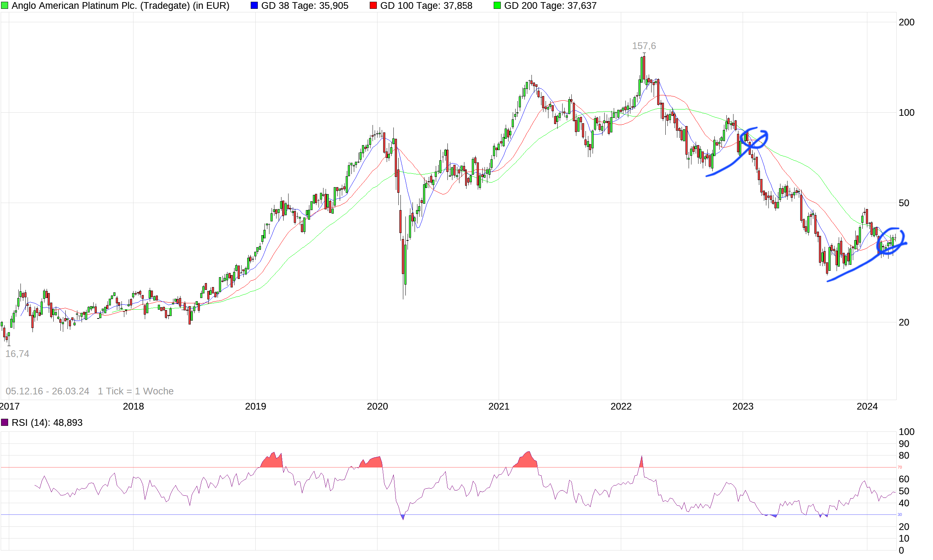Click the green Anglo American Platinum legend icon

(5, 6)
